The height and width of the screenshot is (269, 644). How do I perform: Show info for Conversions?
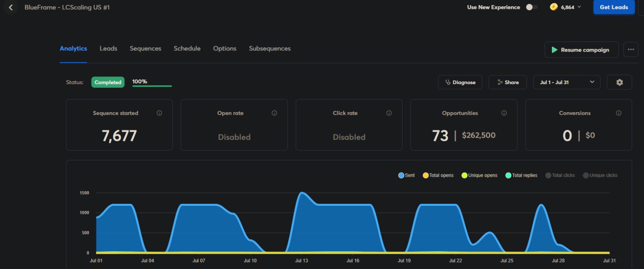[619, 113]
